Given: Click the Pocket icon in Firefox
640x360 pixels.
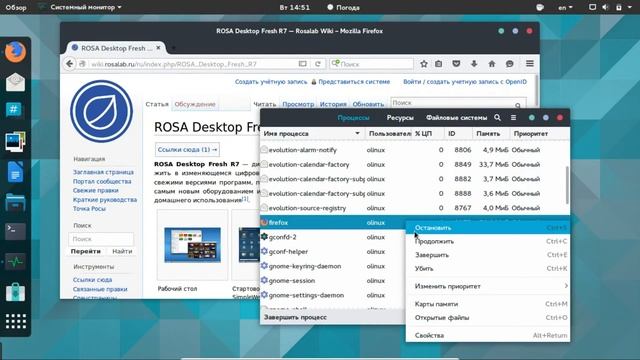Looking at the screenshot, I should point(456,64).
